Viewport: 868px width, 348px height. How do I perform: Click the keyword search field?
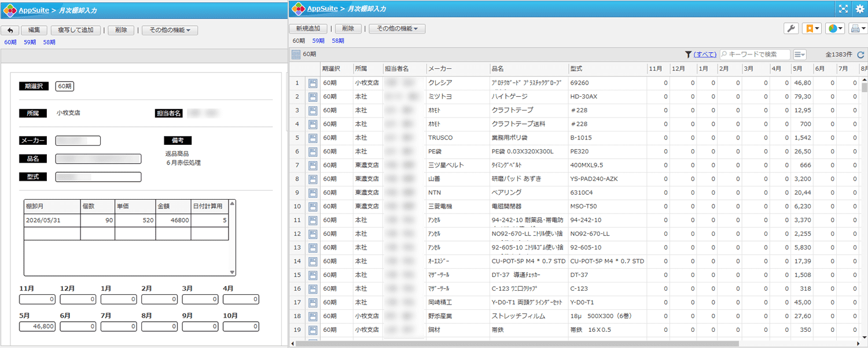pyautogui.click(x=755, y=54)
